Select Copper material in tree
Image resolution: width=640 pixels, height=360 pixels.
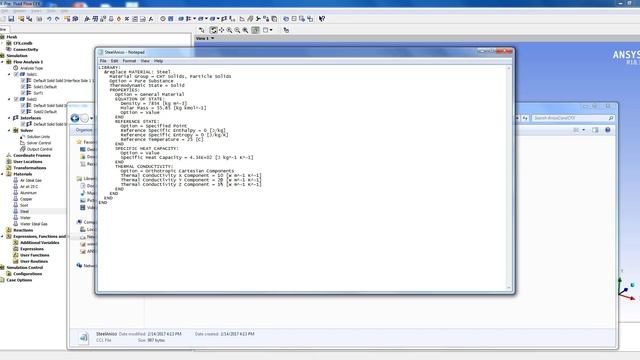(26, 199)
